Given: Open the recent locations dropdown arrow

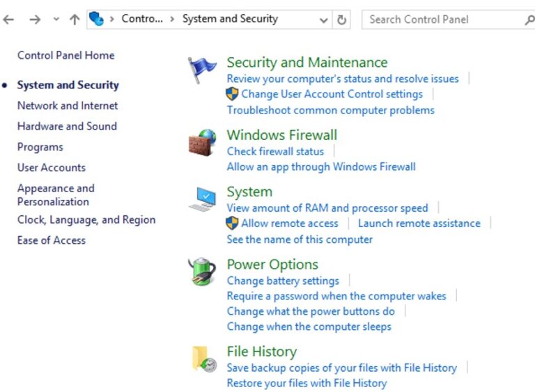Looking at the screenshot, I should [x=56, y=19].
